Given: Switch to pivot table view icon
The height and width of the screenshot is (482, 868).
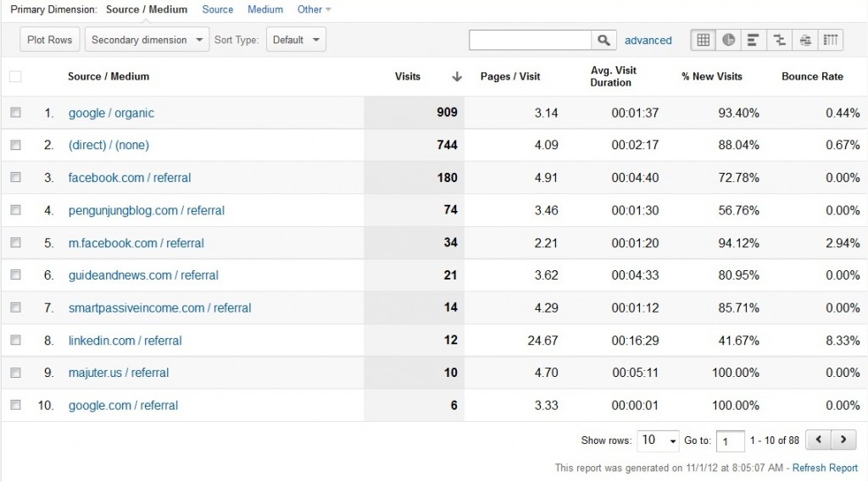Looking at the screenshot, I should [831, 40].
